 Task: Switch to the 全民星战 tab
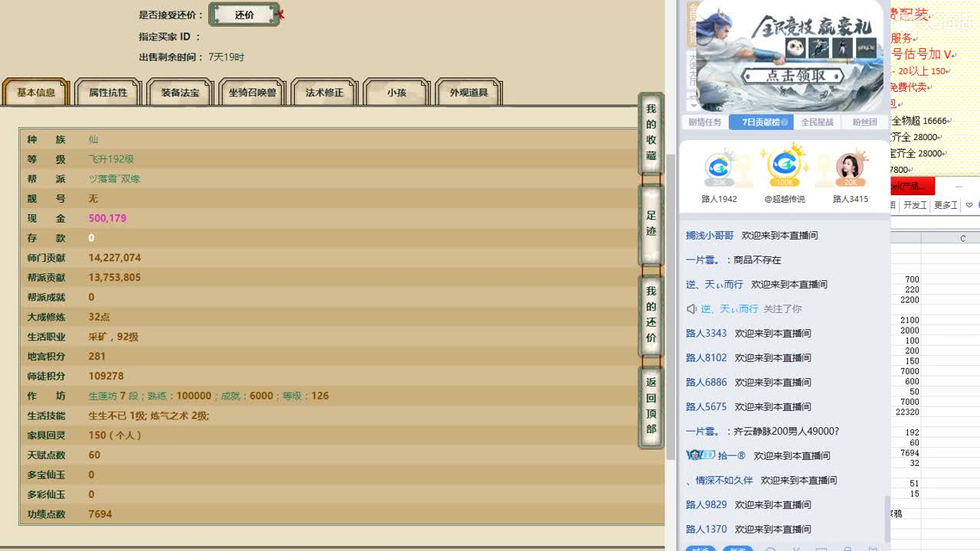click(x=817, y=122)
